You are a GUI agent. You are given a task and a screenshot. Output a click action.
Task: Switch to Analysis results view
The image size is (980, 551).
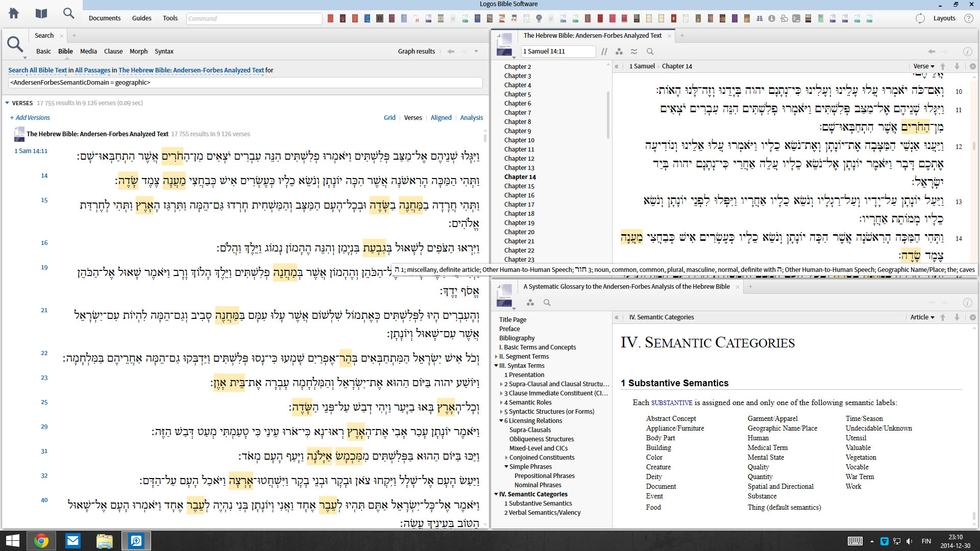tap(471, 118)
